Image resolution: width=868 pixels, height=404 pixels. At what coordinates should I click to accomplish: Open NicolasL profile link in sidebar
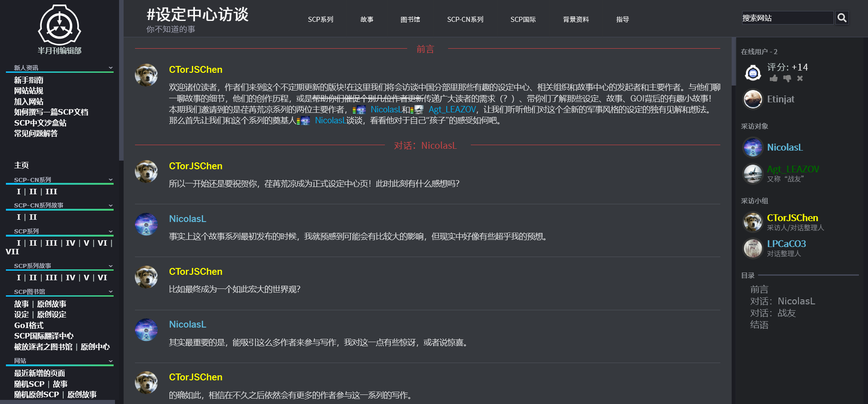coord(785,147)
